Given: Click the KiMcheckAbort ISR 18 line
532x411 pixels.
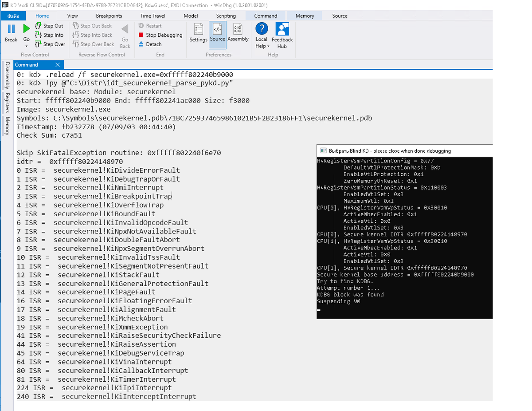Looking at the screenshot, I should tap(90, 318).
